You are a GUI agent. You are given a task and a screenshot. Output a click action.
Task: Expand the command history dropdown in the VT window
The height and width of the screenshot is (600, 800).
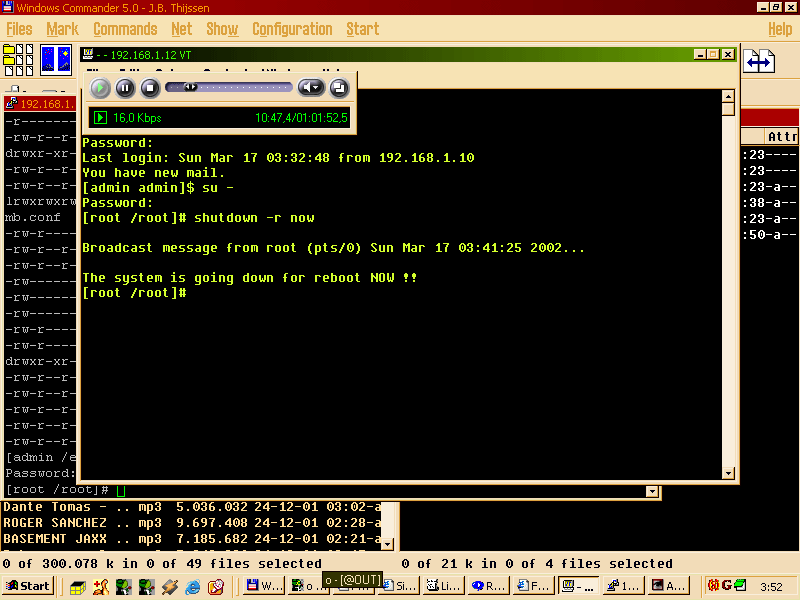652,491
